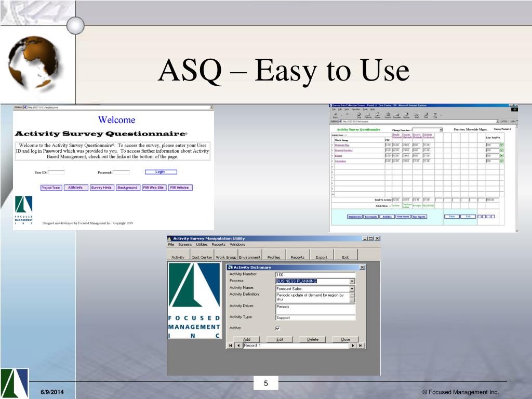The image size is (532, 399).
Task: Click the Back icon in Internet Explorer toolbar
Action: [335, 114]
